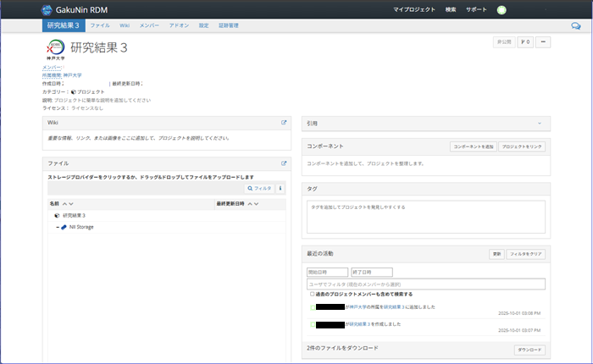The height and width of the screenshot is (364, 593).
Task: Expand the 引用 citation panel
Action: click(539, 123)
